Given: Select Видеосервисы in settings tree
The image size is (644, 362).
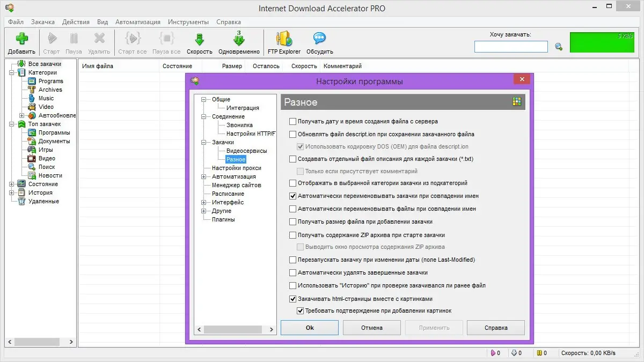Looking at the screenshot, I should click(x=246, y=151).
